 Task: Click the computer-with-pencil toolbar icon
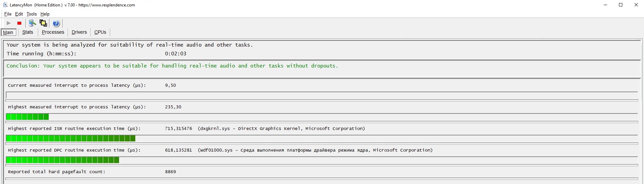[32, 23]
